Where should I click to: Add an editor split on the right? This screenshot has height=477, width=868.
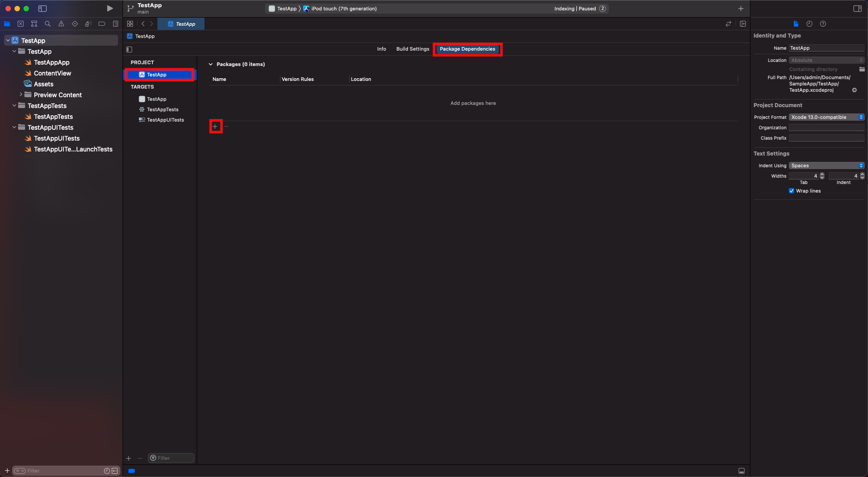743,24
